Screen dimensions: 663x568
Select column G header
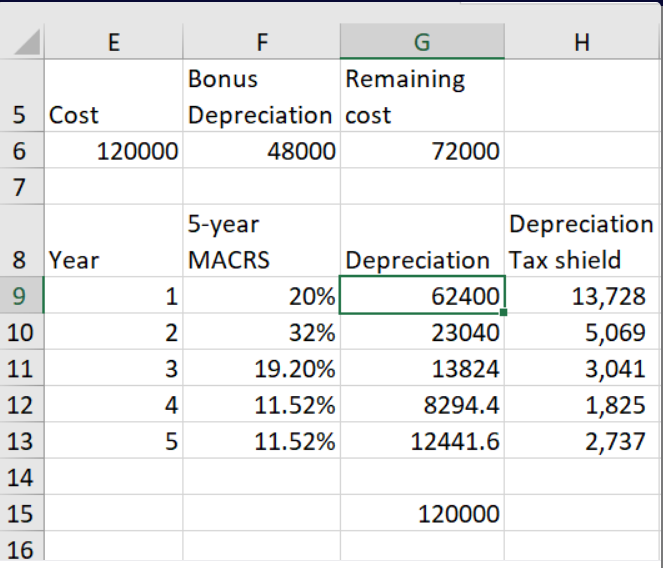point(422,41)
